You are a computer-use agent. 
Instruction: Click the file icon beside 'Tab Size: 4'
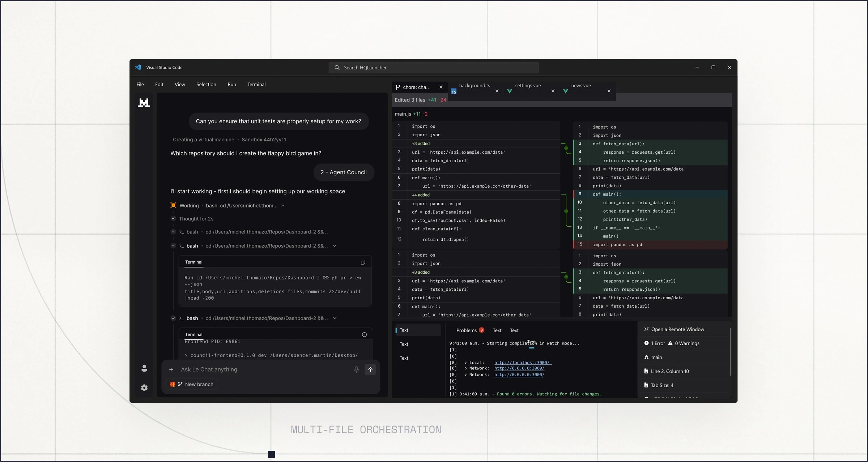(646, 385)
